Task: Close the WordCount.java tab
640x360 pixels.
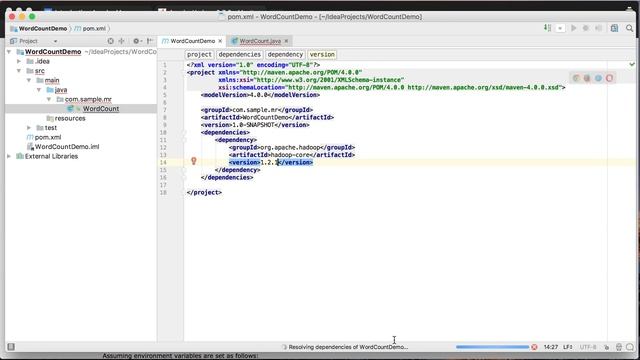Action: [286, 41]
